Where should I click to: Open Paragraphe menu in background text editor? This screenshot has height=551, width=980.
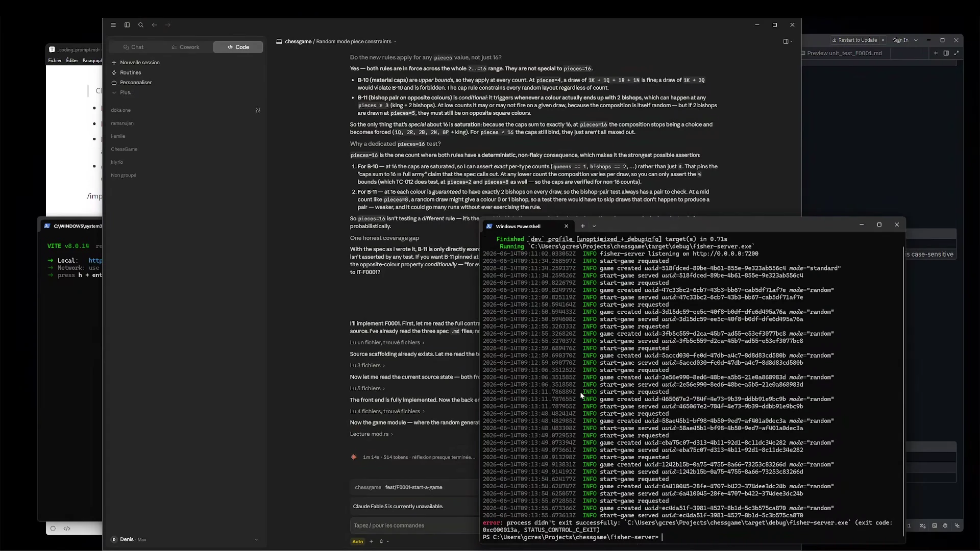[92, 60]
